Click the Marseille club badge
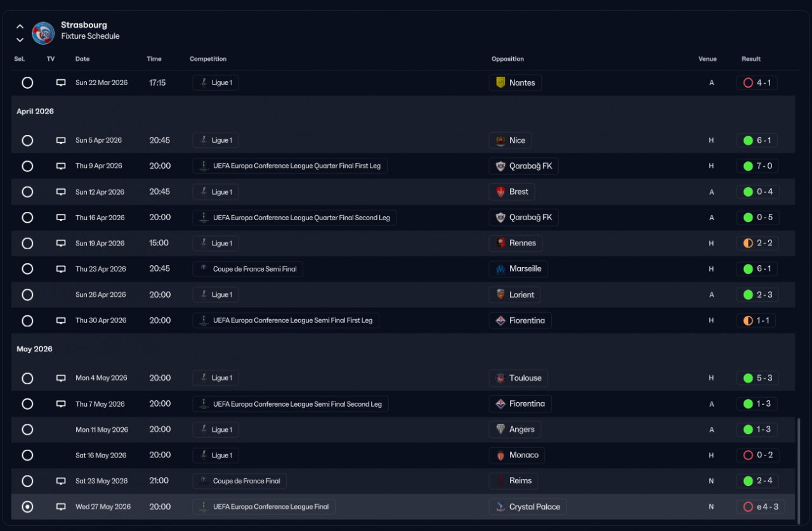 pyautogui.click(x=501, y=269)
